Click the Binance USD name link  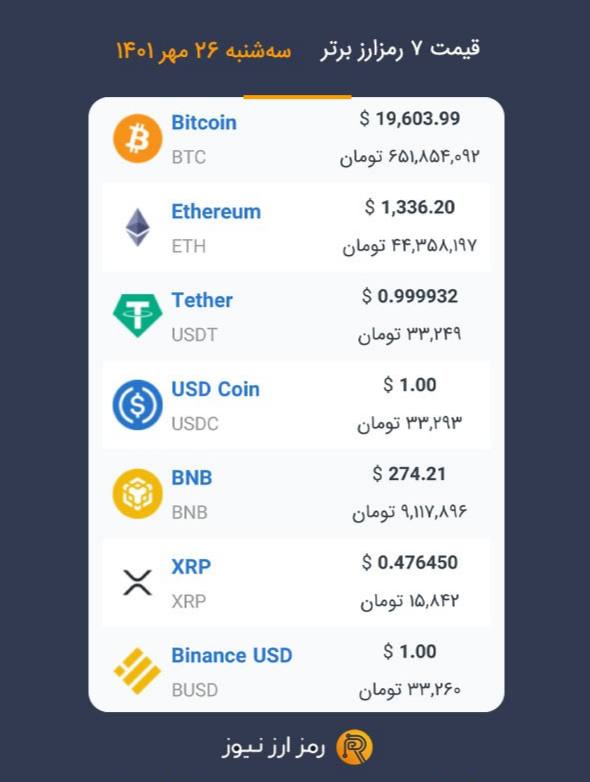232,655
